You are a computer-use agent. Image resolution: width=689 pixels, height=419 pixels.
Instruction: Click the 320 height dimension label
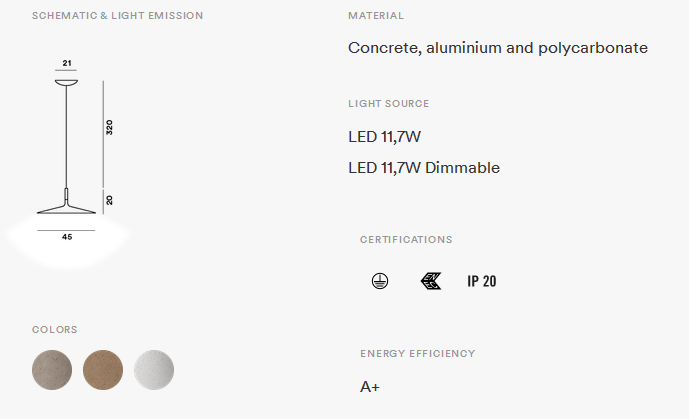tap(109, 127)
